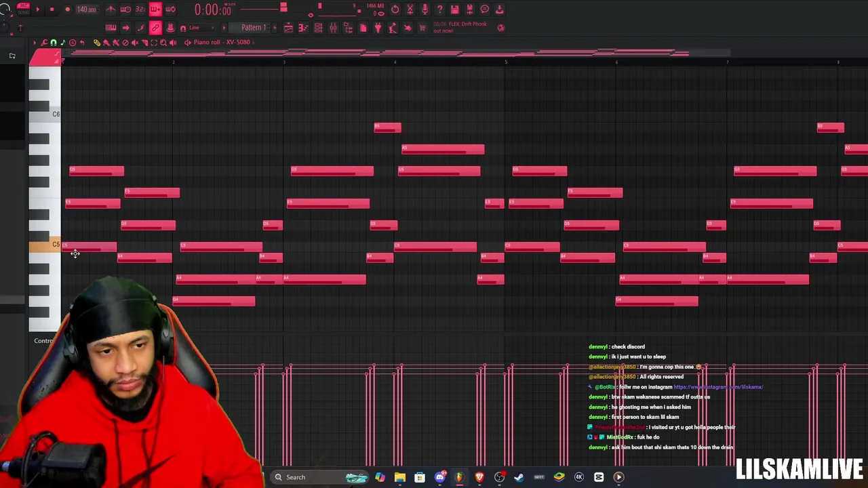
Task: Click the C6 piano key
Action: pos(45,115)
